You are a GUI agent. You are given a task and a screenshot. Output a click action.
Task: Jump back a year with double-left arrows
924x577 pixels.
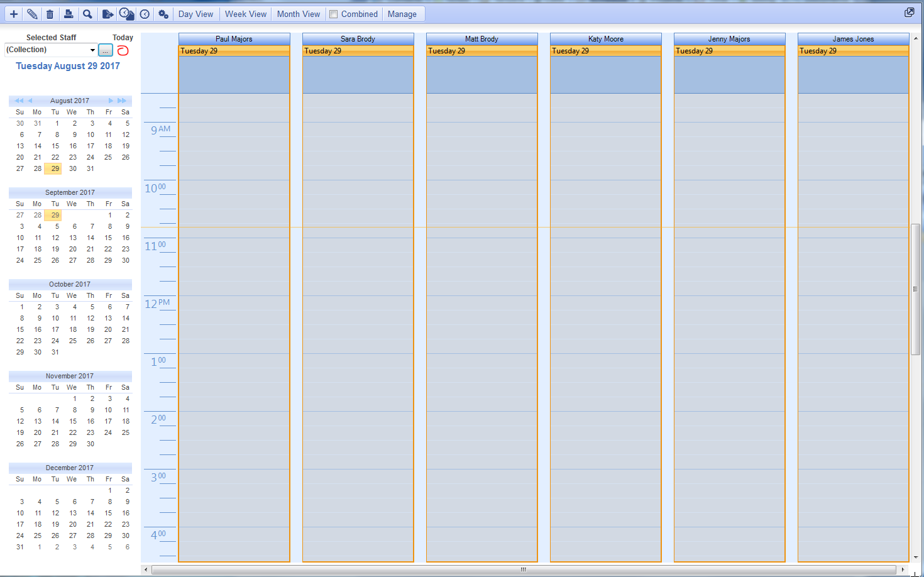[x=19, y=101]
